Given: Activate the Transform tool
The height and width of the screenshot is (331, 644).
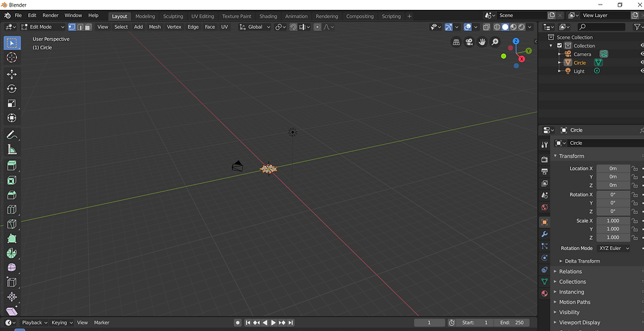Looking at the screenshot, I should [12, 118].
